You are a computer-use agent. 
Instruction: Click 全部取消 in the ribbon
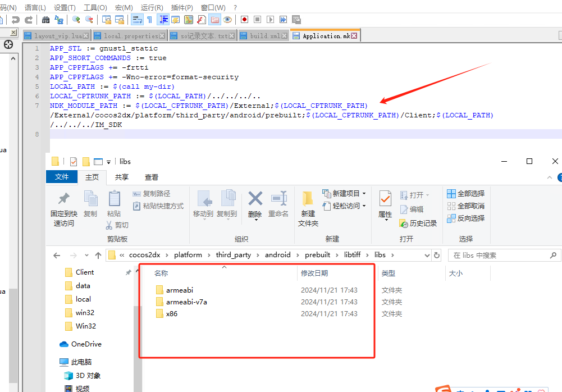point(465,206)
